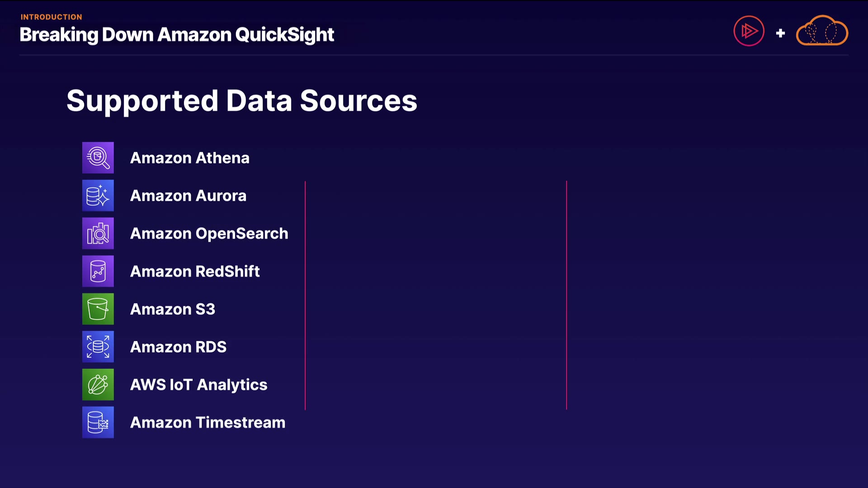Select the Amazon RedShift text
The height and width of the screenshot is (488, 868).
(195, 272)
